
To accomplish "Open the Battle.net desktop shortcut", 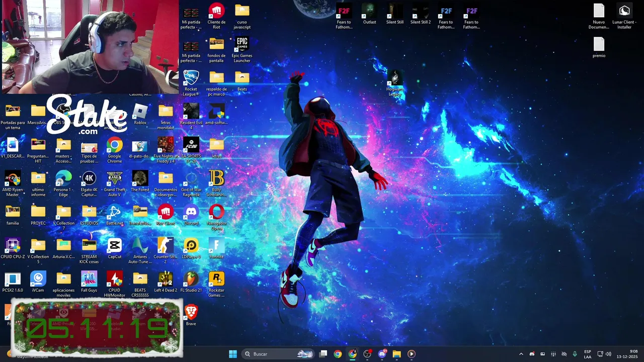I will point(114,215).
